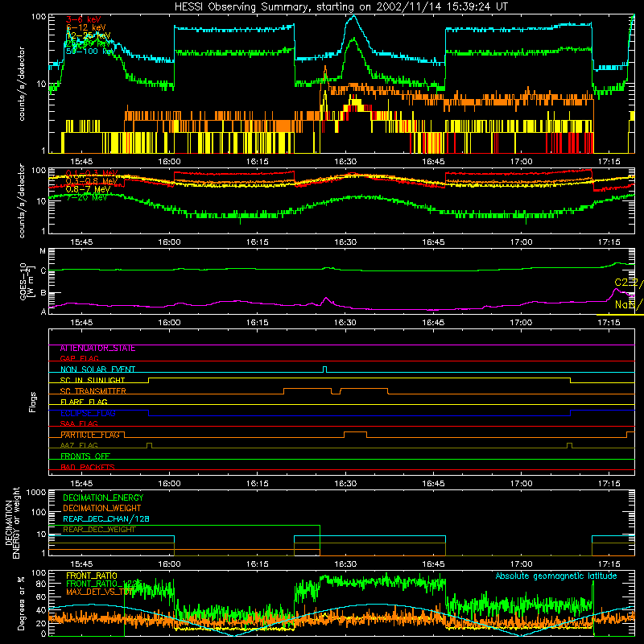Select the ECLIPSE_FLAG label
Screen dimensions: 644x644
pos(88,413)
